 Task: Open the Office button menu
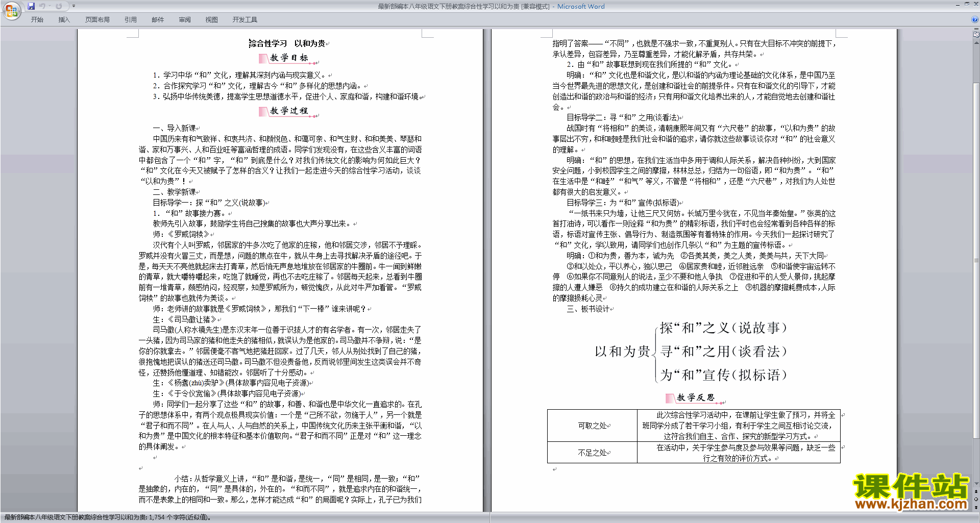click(11, 11)
